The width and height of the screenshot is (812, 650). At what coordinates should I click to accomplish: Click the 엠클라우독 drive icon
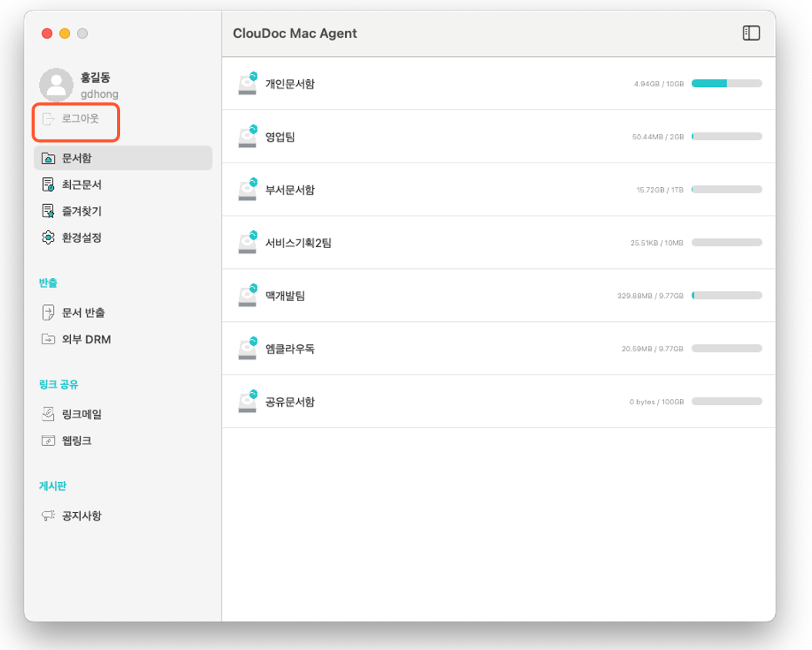pyautogui.click(x=247, y=348)
